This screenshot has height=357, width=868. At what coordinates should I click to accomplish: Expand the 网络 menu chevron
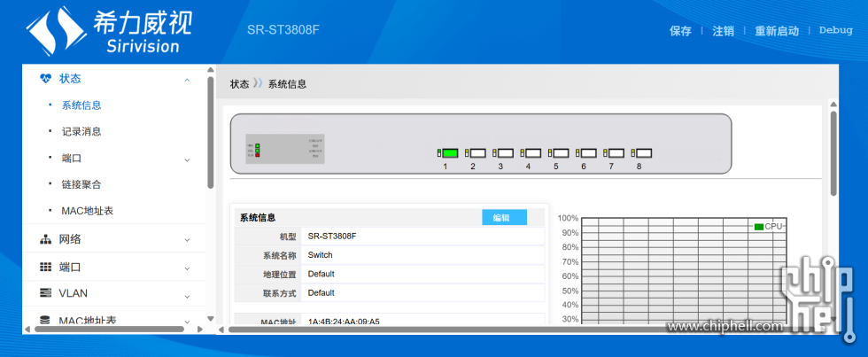[x=187, y=240]
